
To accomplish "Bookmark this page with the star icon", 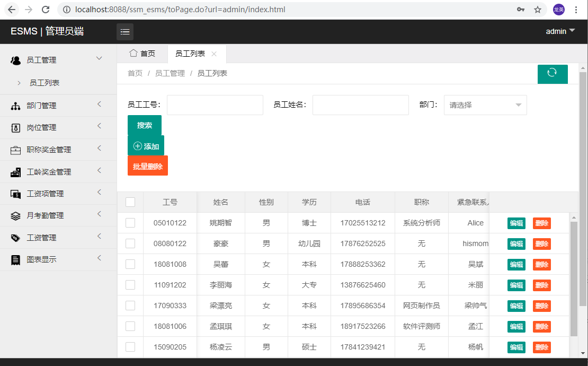I will (538, 10).
